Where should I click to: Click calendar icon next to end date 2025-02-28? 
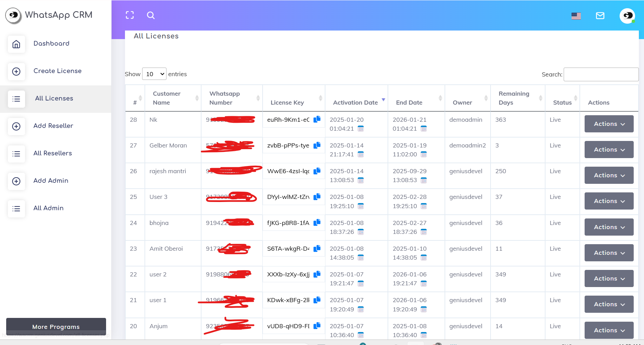coord(424,206)
